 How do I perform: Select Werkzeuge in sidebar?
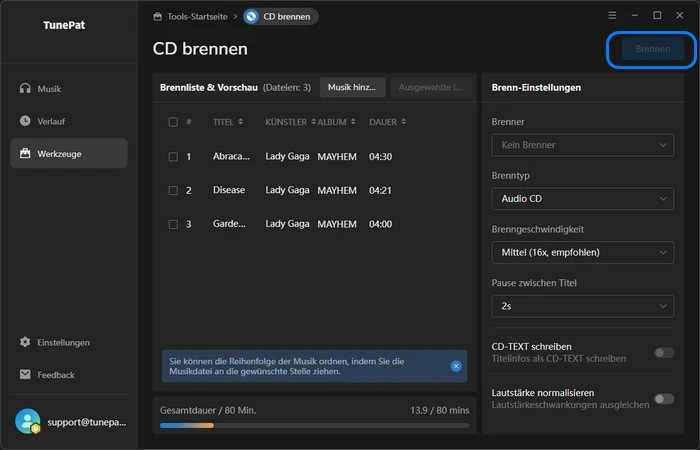pos(69,153)
